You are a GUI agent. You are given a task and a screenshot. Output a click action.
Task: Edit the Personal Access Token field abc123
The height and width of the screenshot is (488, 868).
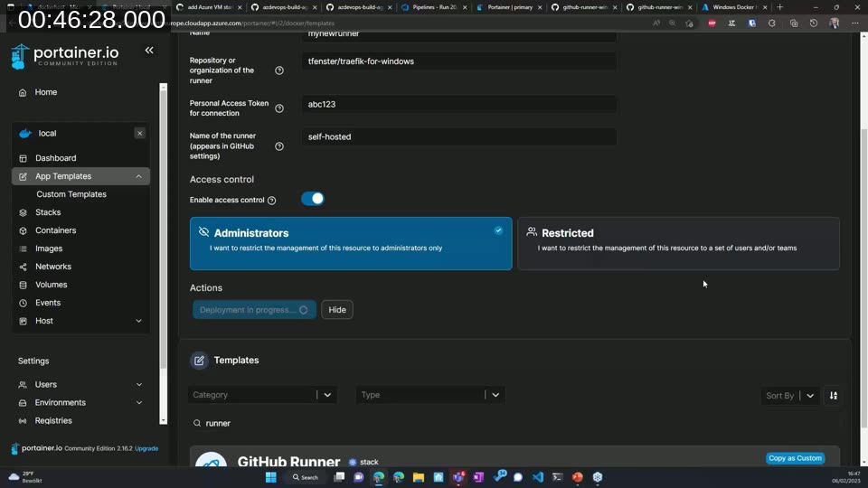tap(459, 104)
